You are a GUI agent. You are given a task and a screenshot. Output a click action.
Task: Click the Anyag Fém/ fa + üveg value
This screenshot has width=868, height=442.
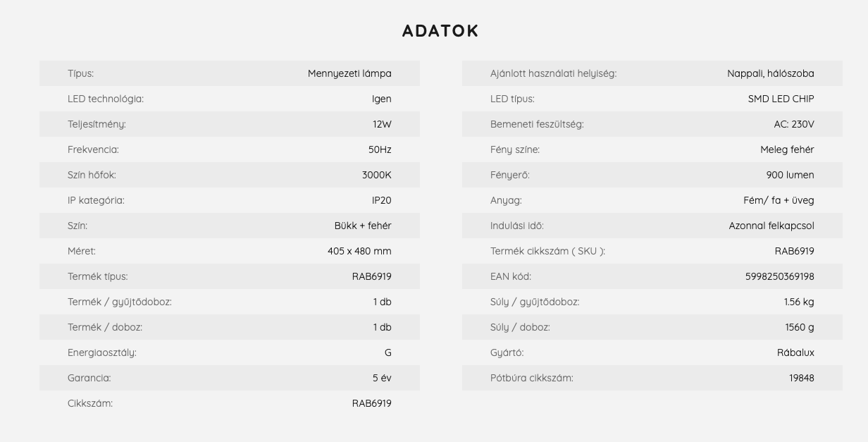779,200
